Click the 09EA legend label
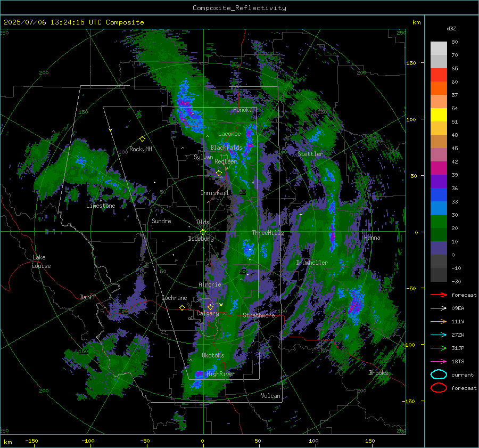Image resolution: width=479 pixels, height=448 pixels. (458, 308)
